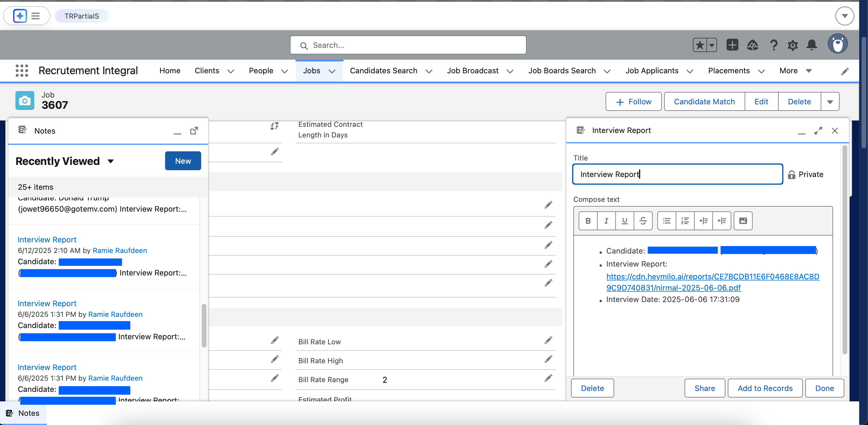Click the Job record camera icon
This screenshot has height=425, width=868.
(x=25, y=100)
